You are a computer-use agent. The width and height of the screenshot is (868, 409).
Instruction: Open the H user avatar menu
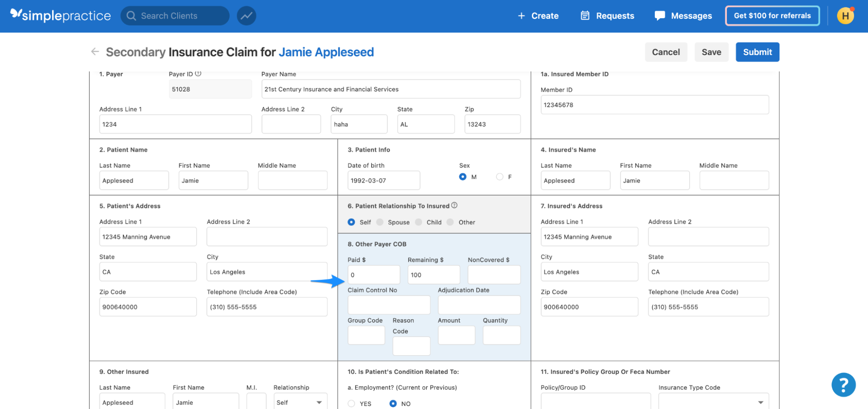(845, 16)
